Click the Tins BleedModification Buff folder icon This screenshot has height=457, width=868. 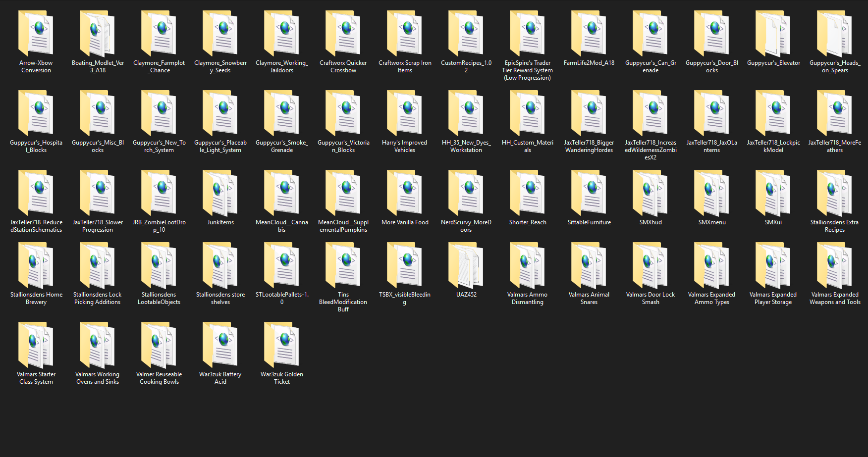(x=343, y=265)
